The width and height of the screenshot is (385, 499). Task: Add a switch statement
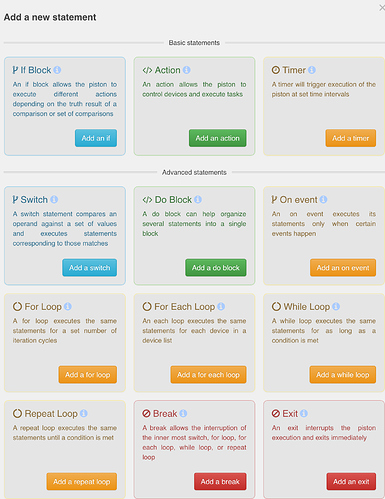pyautogui.click(x=90, y=268)
